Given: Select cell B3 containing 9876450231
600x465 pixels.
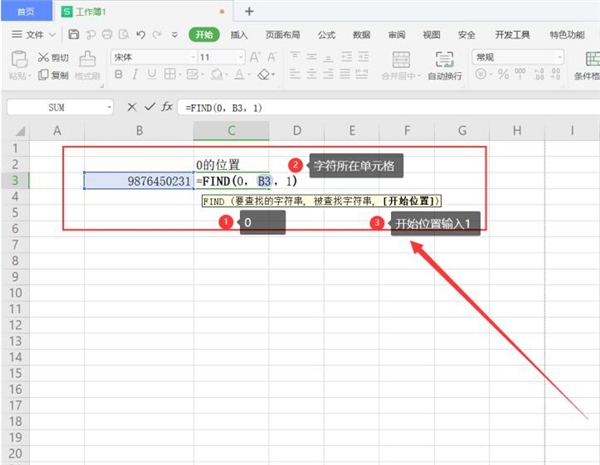Looking at the screenshot, I should tap(138, 181).
